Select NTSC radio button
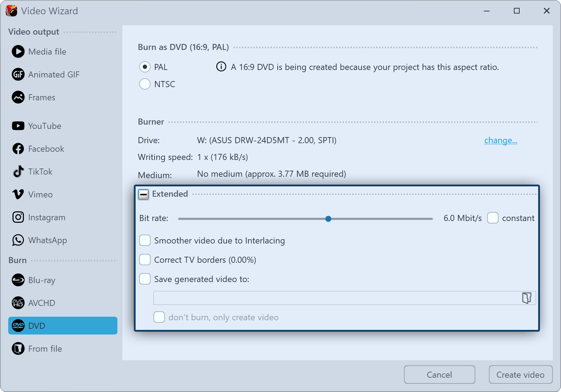Viewport: 561px width, 392px height. coord(145,84)
